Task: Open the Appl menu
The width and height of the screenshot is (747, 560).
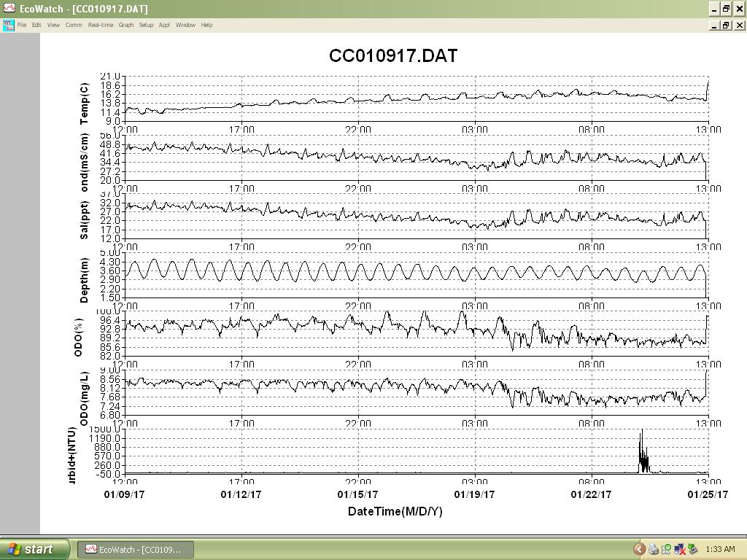Action: click(x=164, y=26)
